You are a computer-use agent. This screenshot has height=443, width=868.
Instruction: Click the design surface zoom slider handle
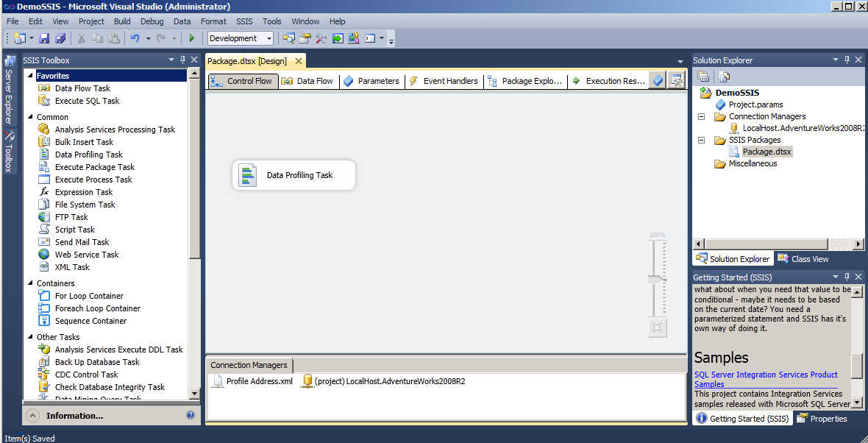pos(656,280)
